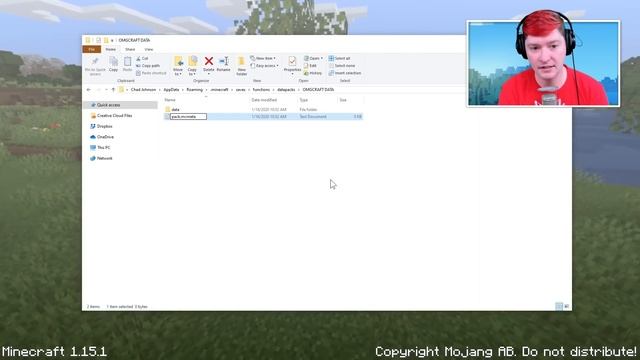The image size is (640, 360).
Task: Click the Move to folder icon
Action: (x=178, y=61)
